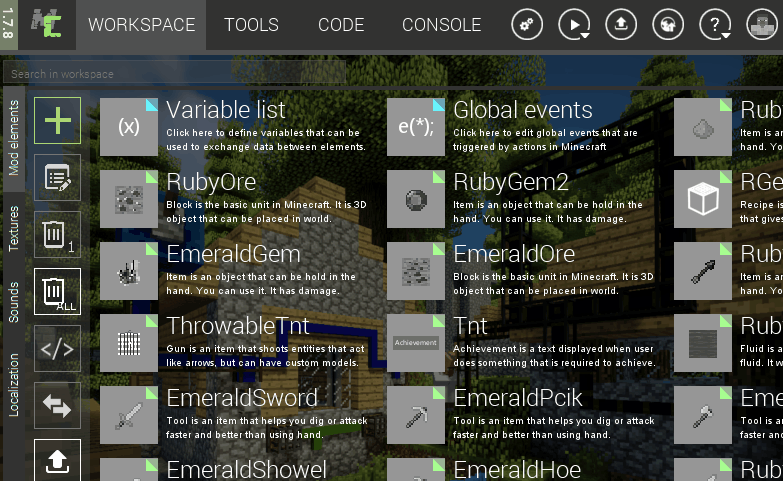Screen dimensions: 783x481
Task: Open the Variable list (x) tile
Action: tap(129, 127)
